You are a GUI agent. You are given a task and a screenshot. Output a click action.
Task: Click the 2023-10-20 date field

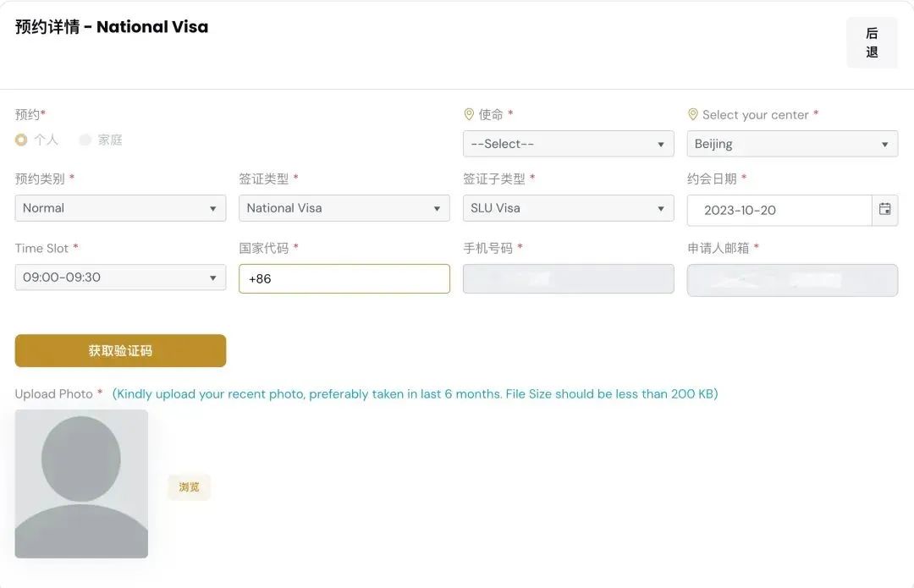tap(779, 211)
